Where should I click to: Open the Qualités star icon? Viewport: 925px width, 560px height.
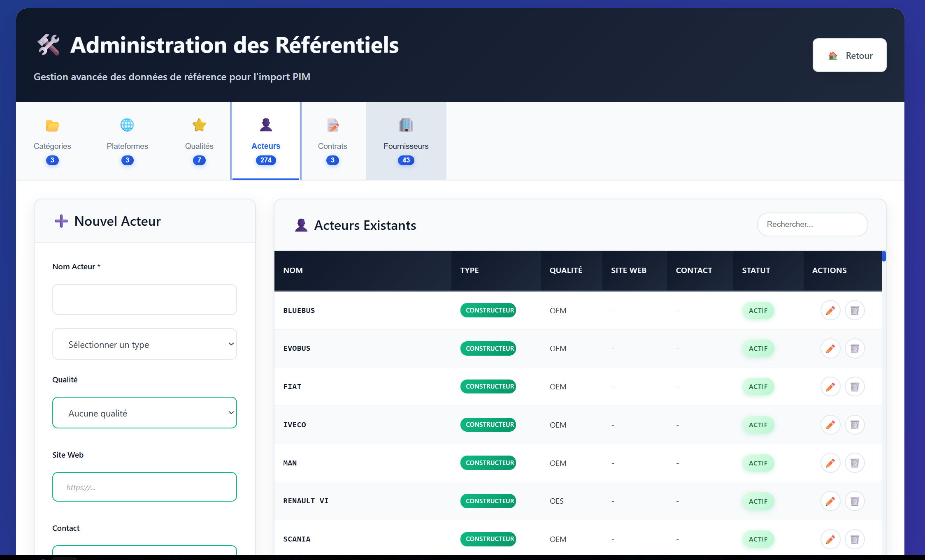tap(199, 125)
